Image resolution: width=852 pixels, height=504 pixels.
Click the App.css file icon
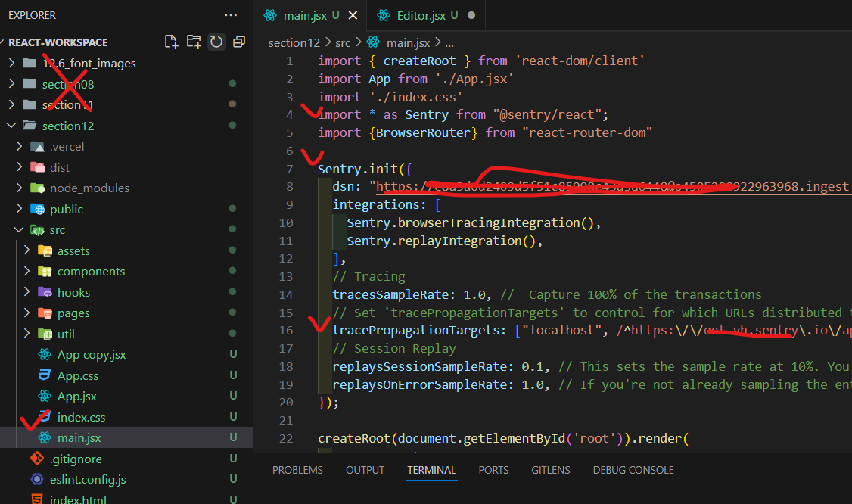(45, 375)
